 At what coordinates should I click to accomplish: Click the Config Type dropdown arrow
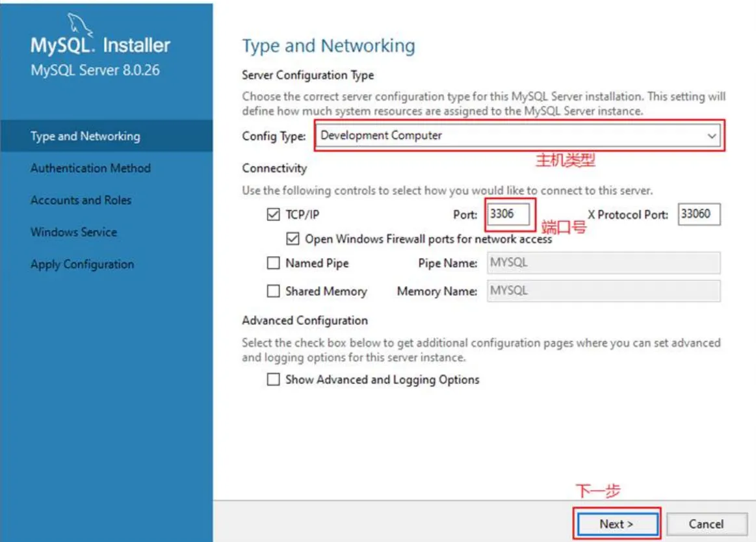pos(711,136)
